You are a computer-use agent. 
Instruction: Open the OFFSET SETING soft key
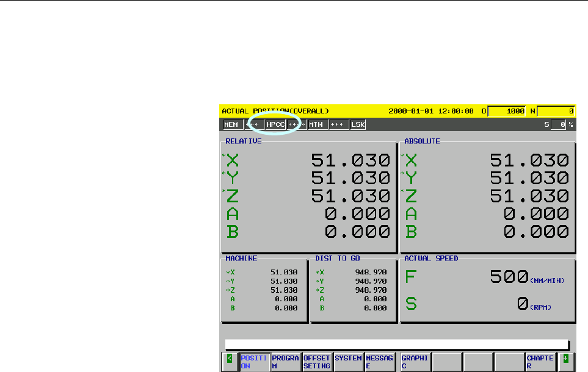point(317,362)
